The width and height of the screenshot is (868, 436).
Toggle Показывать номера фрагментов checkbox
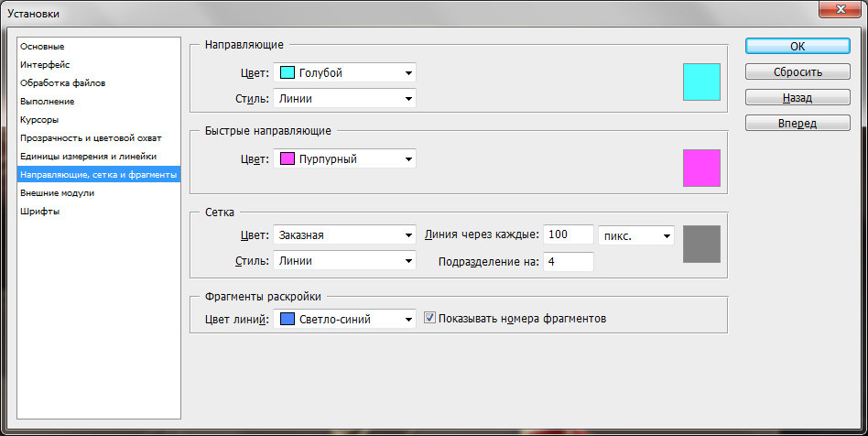point(429,318)
